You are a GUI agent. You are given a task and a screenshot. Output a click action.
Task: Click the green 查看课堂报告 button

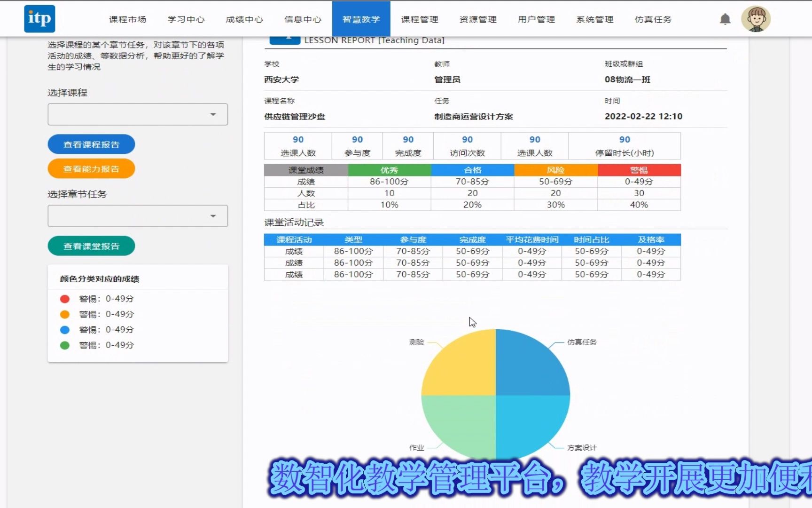(x=91, y=246)
